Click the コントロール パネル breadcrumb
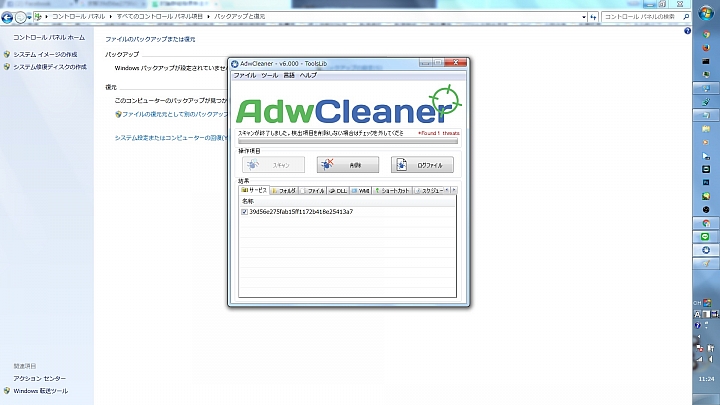720x405 pixels. click(x=78, y=17)
